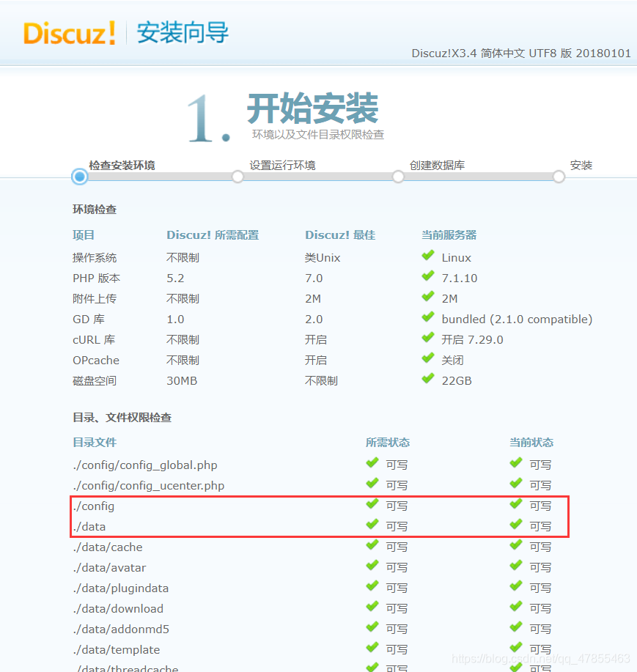Click the GD 库 row label
Image resolution: width=637 pixels, height=672 pixels.
click(x=89, y=320)
